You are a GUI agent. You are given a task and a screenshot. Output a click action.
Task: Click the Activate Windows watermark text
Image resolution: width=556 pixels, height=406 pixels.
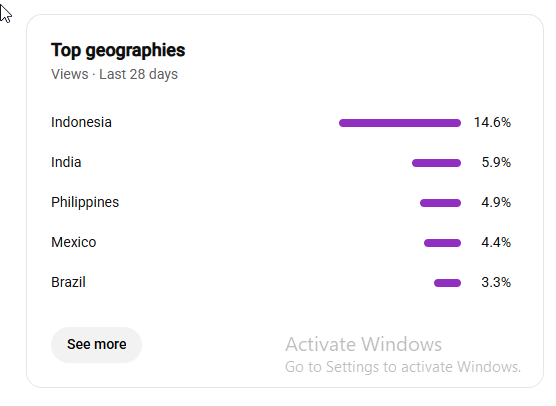coord(363,344)
